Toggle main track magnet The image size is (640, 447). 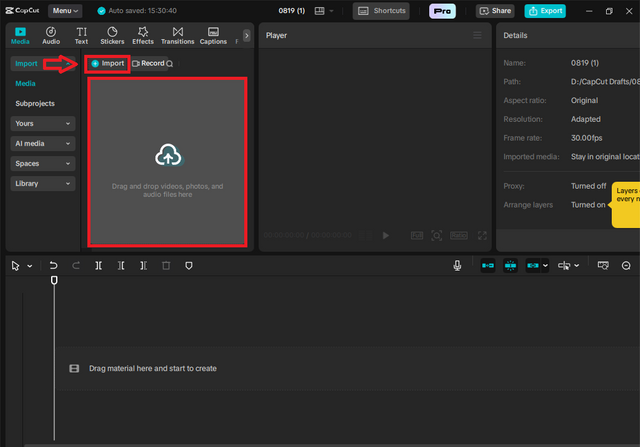pyautogui.click(x=488, y=266)
